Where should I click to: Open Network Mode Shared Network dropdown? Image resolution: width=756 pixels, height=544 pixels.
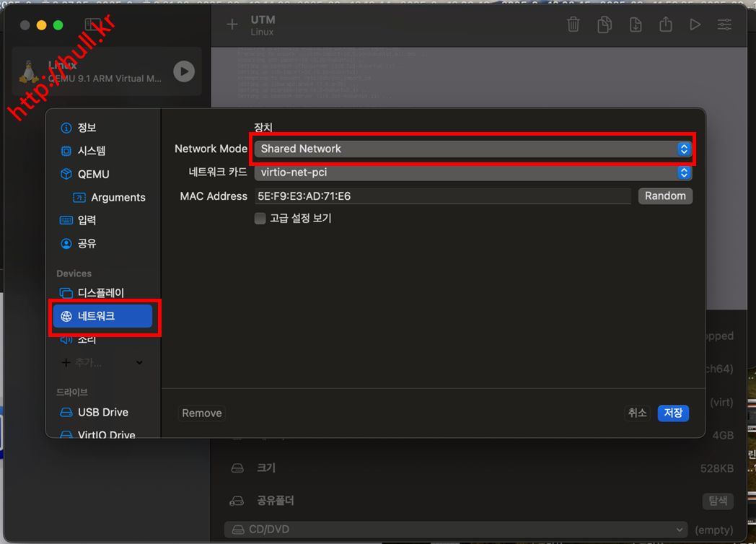(x=473, y=149)
